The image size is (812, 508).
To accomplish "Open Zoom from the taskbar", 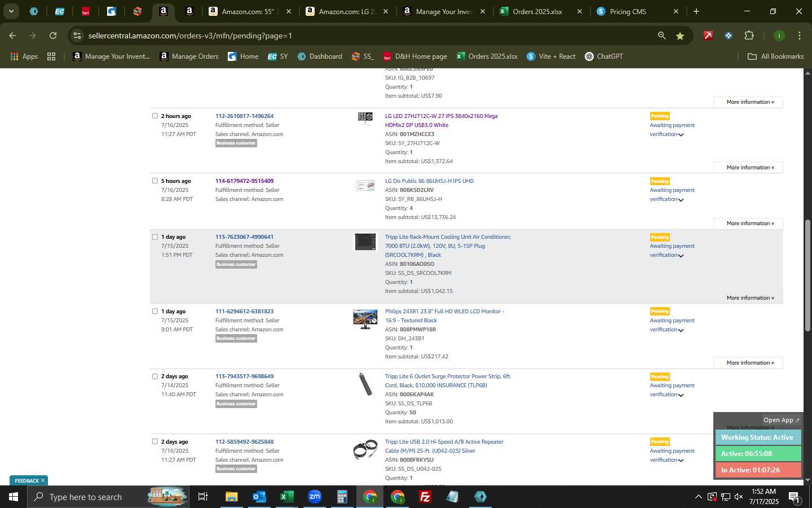I will click(314, 497).
